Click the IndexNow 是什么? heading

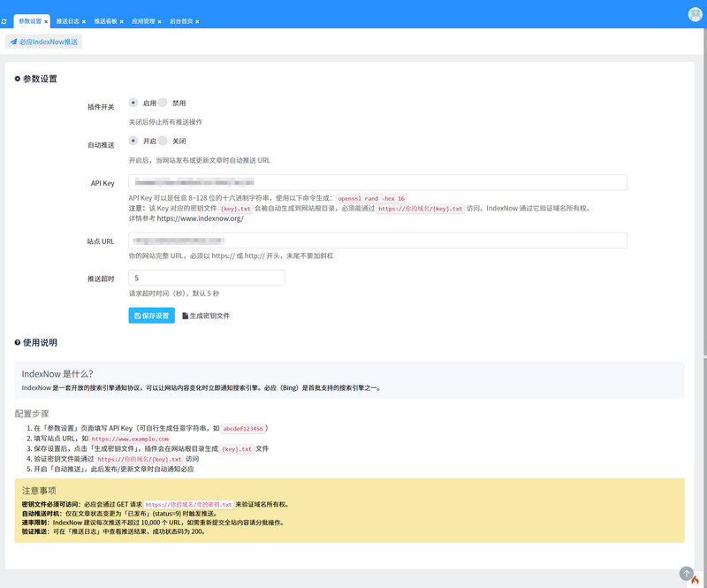pyautogui.click(x=57, y=374)
